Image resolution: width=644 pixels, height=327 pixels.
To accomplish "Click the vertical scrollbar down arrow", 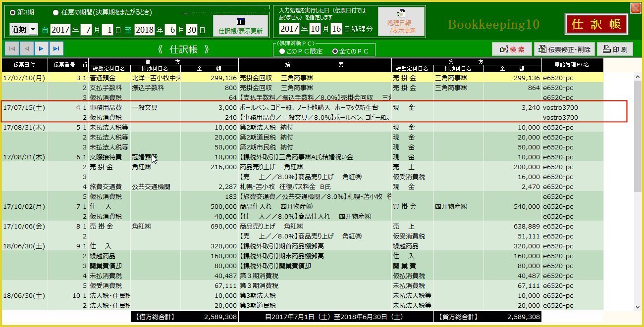I will [x=638, y=307].
